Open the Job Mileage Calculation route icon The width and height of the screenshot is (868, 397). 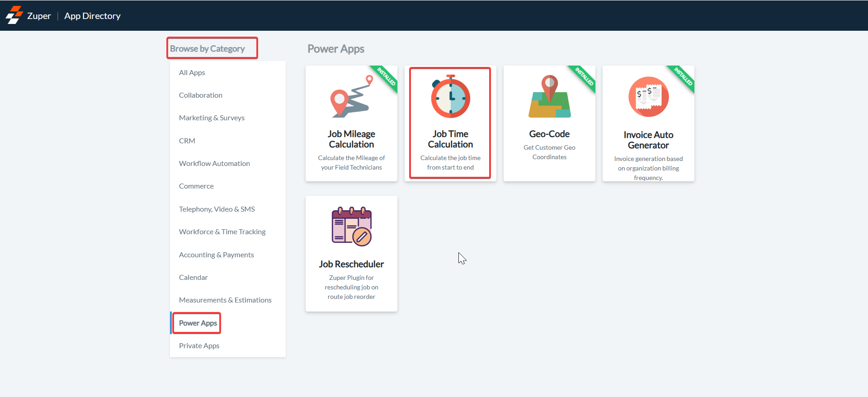click(352, 96)
